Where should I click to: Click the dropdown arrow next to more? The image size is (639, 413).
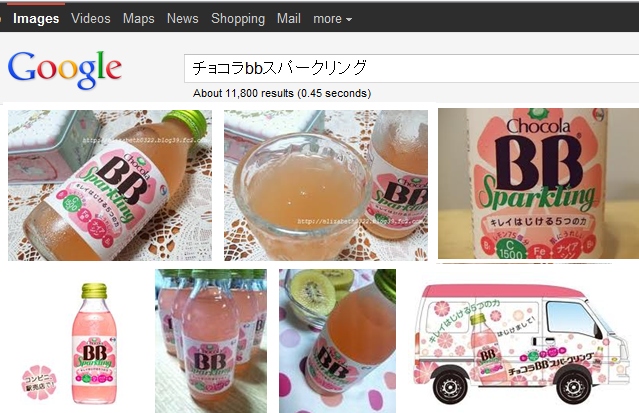[349, 19]
